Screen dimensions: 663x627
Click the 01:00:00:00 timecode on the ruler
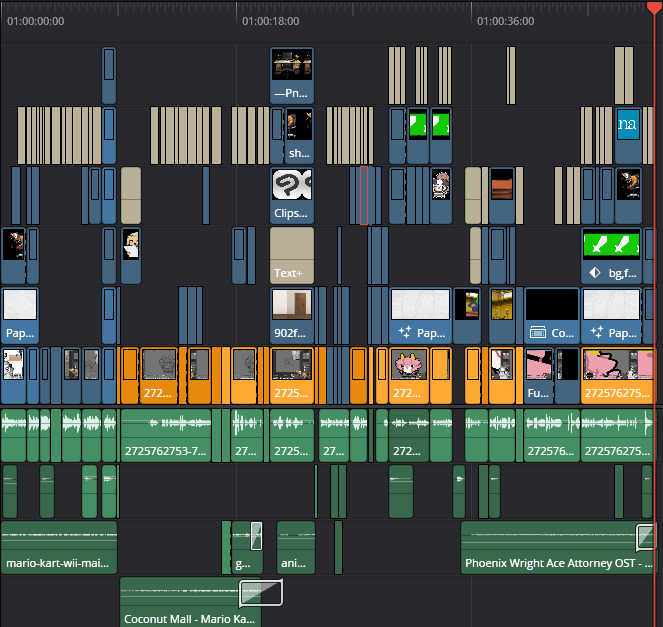[36, 21]
